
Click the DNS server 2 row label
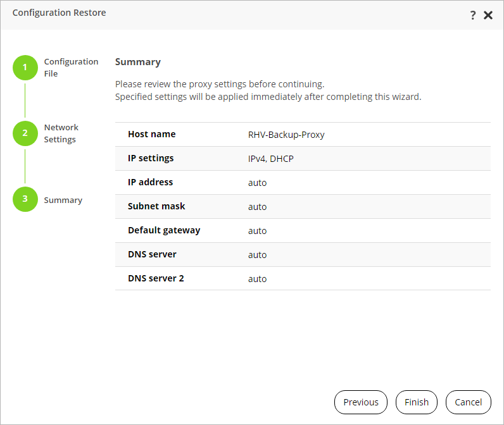click(156, 278)
